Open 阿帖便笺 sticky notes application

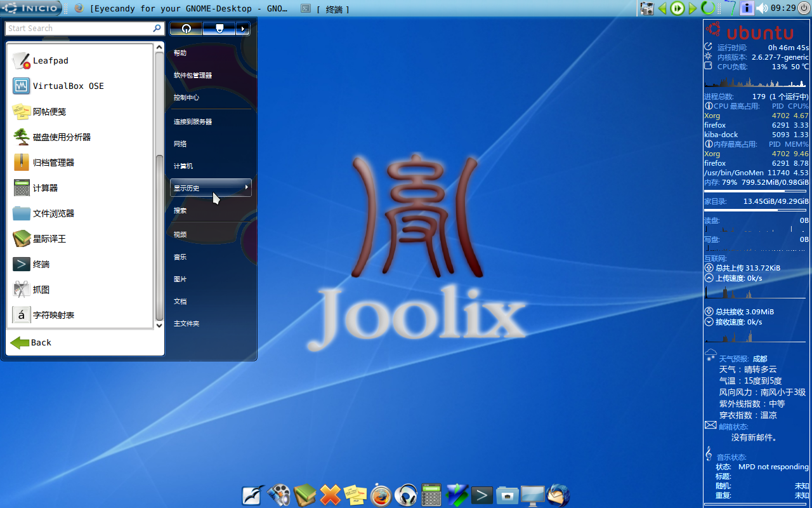tap(80, 111)
